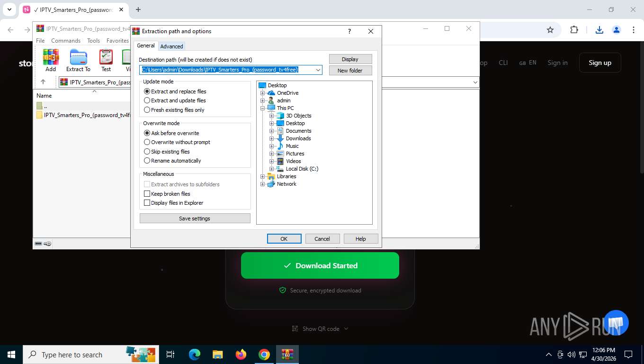Open WinRAR Favorites menu
644x364 pixels.
pyautogui.click(x=117, y=41)
